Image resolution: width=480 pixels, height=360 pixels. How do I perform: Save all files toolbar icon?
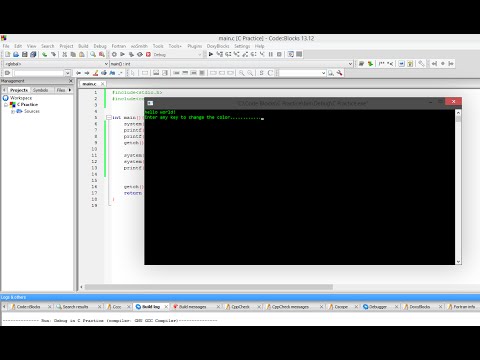click(33, 54)
